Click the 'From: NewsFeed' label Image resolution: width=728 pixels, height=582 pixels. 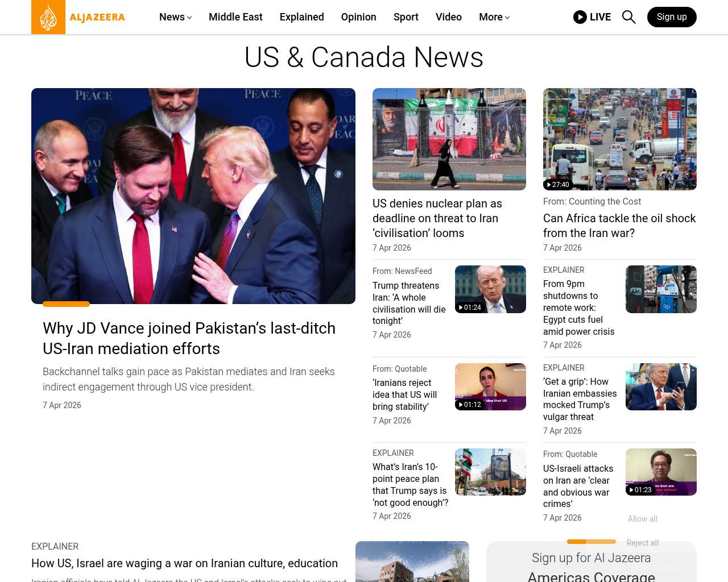coord(402,271)
